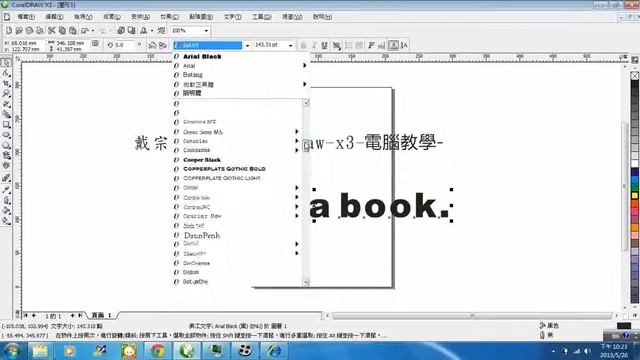Viewport: 640px width, 360px height.
Task: Toggle horizontal text direction button
Action: point(393,45)
